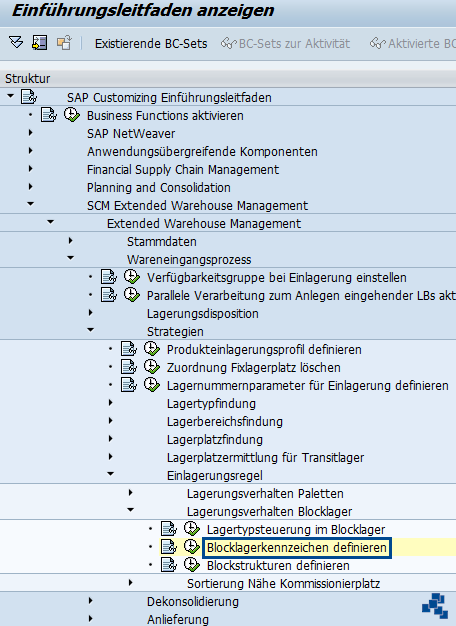This screenshot has width=456, height=626.
Task: Expand the Anlieferung node
Action: [x=91, y=618]
